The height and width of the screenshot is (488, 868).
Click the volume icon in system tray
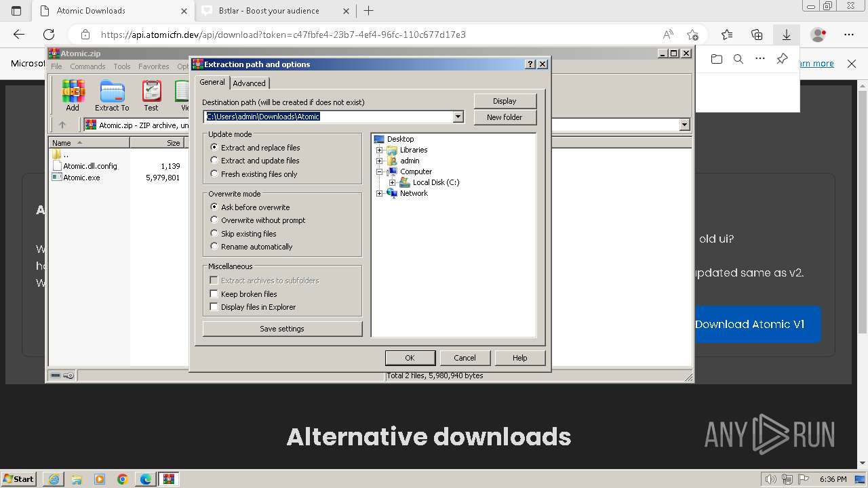point(770,479)
